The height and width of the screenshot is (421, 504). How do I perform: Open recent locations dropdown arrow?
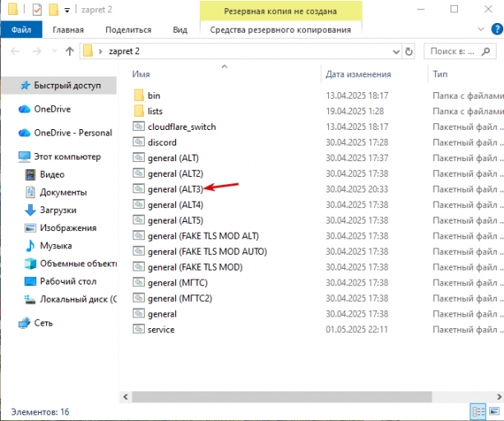54,51
